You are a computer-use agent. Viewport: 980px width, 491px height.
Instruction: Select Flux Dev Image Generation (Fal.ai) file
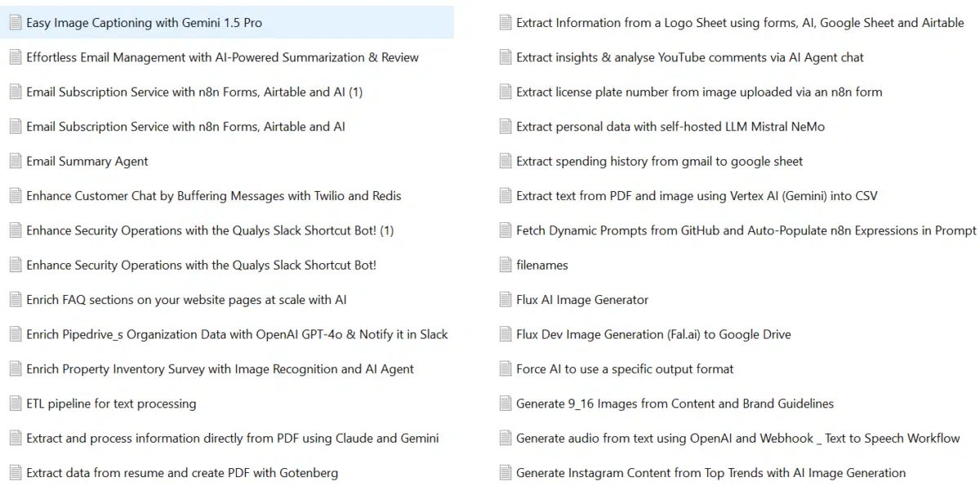(x=653, y=334)
